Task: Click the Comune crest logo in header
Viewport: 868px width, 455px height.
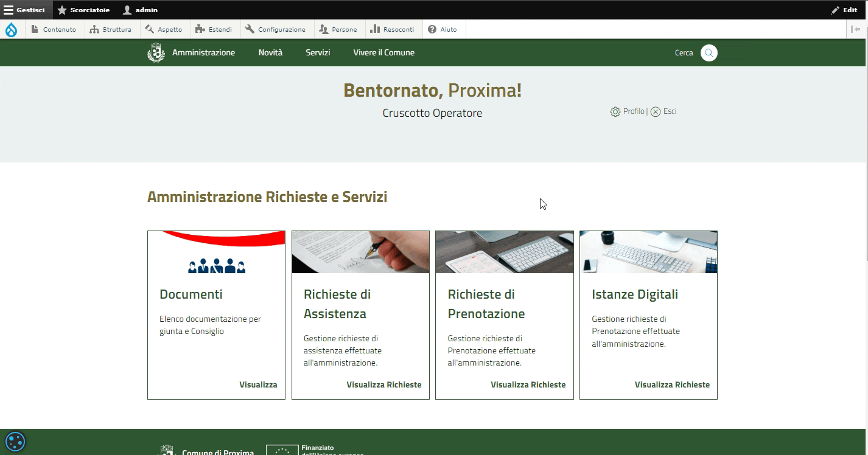Action: pyautogui.click(x=156, y=53)
